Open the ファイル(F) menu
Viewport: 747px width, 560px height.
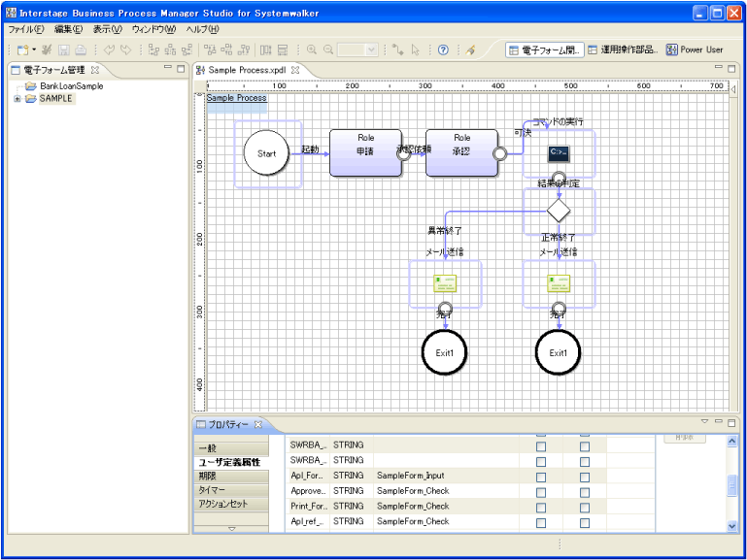[26, 29]
